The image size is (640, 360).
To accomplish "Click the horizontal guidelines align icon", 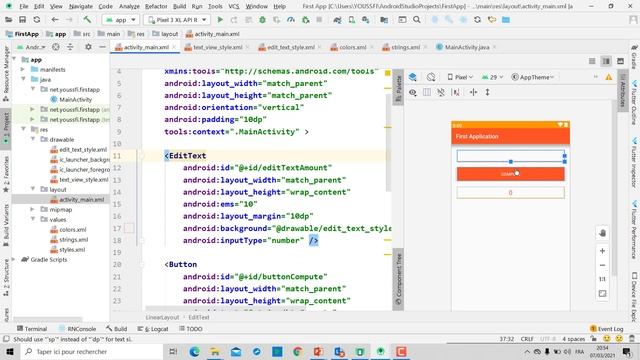I will coord(473,93).
